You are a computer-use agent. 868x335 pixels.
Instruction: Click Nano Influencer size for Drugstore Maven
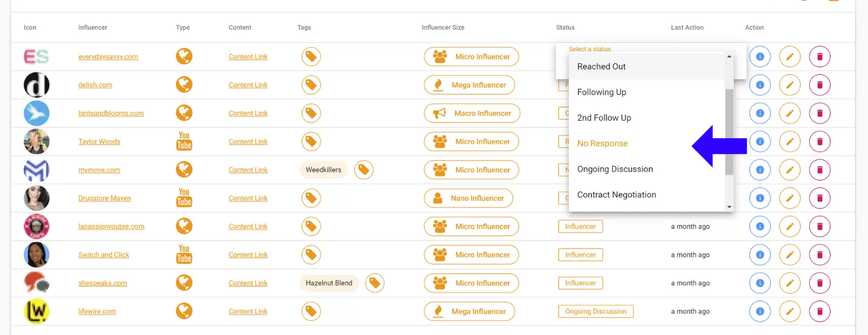(x=468, y=198)
